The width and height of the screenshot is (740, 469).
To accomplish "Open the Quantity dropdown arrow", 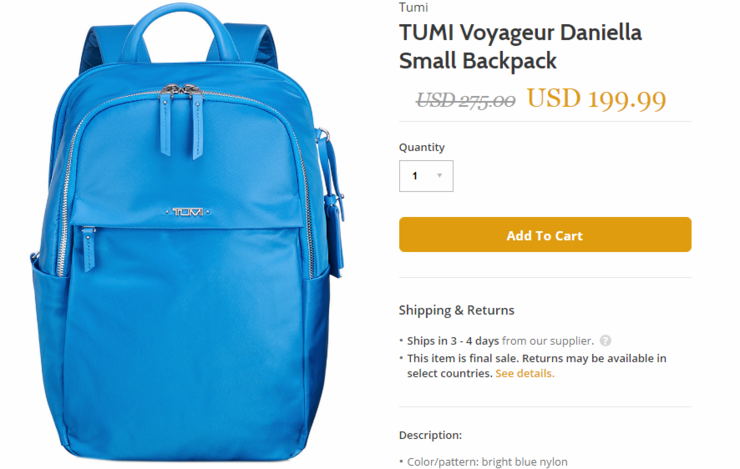I will pyautogui.click(x=439, y=176).
